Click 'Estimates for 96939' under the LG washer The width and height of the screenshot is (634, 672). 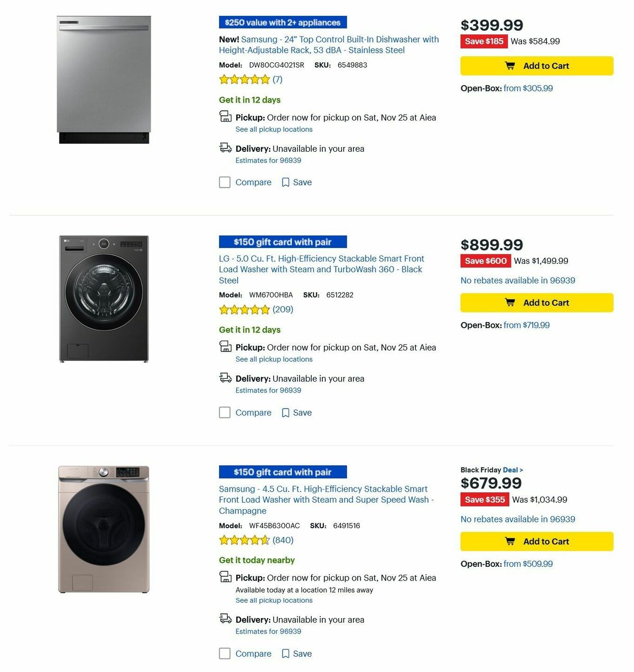(268, 390)
